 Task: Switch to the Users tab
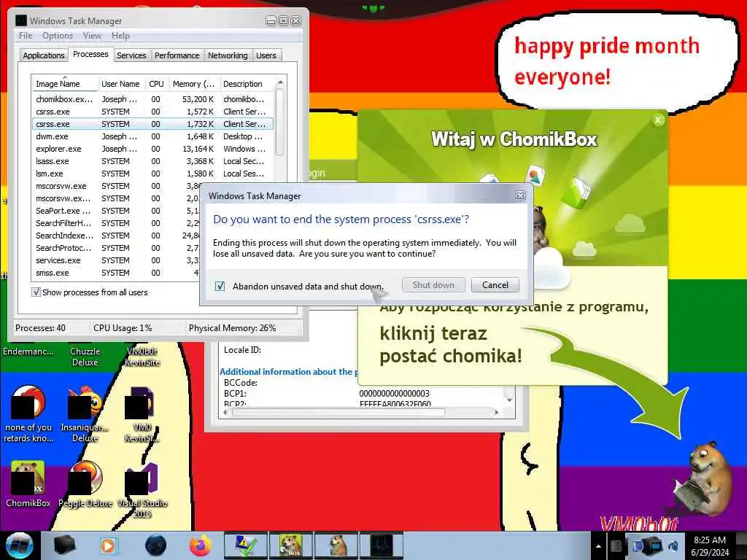tap(266, 55)
